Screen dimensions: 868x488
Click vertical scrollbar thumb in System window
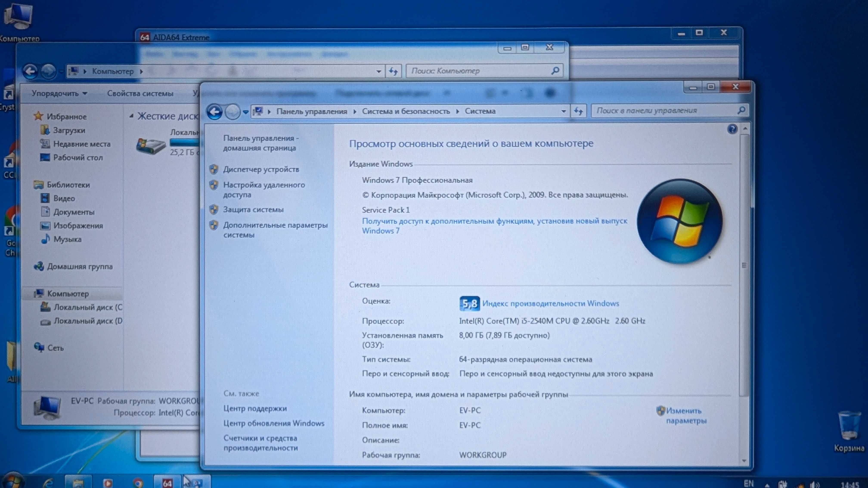tap(744, 265)
